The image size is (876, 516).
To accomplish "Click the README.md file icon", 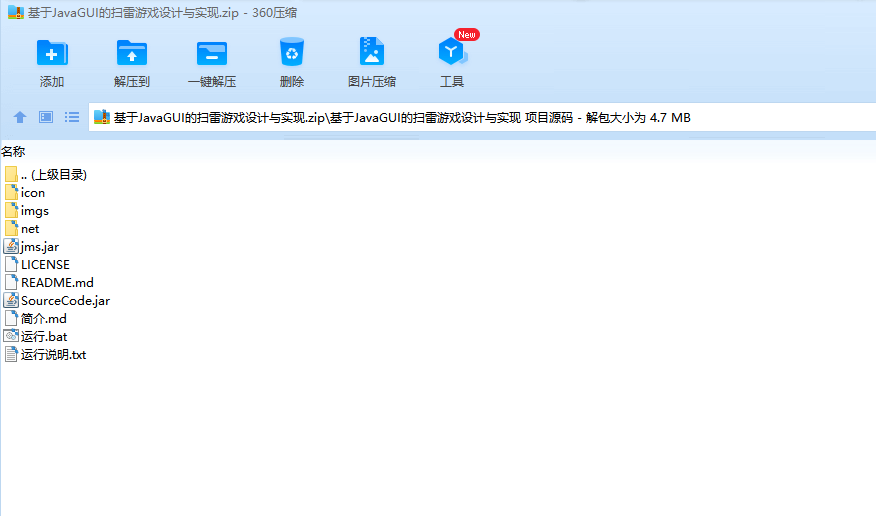I will 11,282.
